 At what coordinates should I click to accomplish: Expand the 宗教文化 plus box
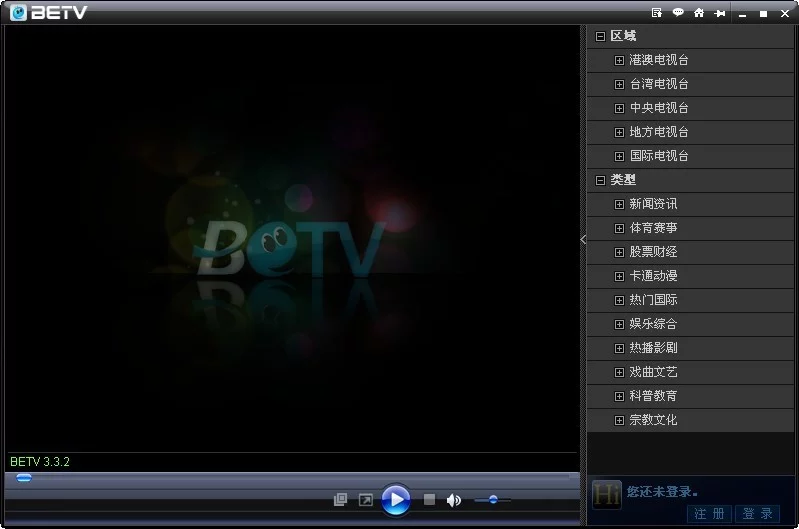pos(619,420)
